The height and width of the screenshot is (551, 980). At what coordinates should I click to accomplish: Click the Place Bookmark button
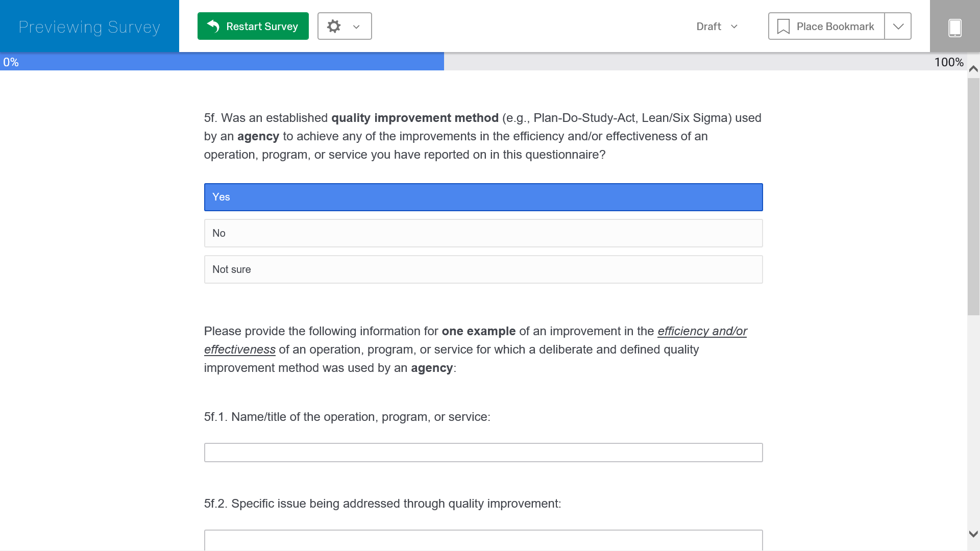click(x=835, y=27)
